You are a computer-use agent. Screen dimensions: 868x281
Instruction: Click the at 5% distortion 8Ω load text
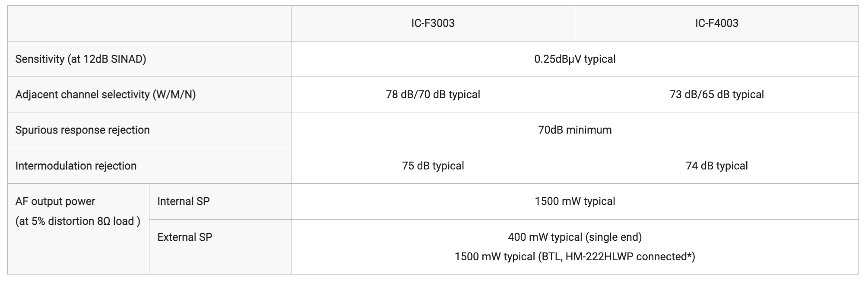pos(78,221)
